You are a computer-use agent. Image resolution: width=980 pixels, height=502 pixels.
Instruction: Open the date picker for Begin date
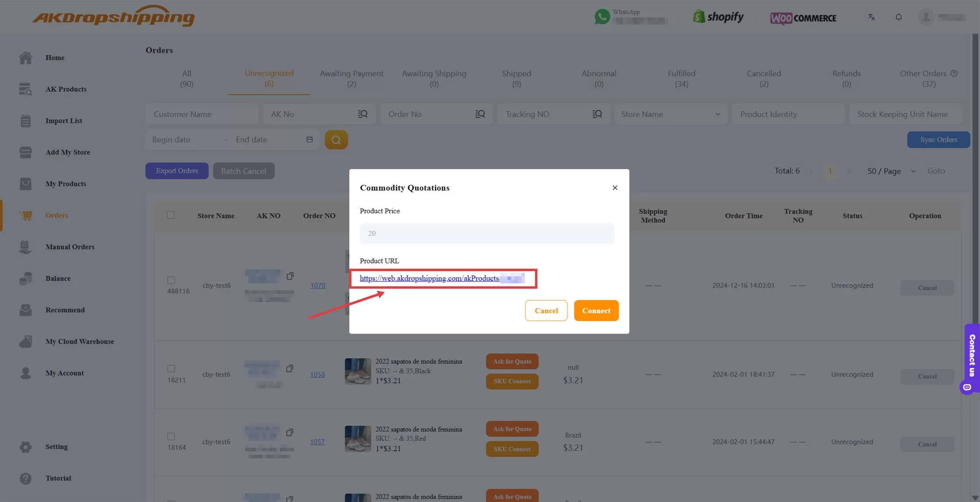point(184,139)
